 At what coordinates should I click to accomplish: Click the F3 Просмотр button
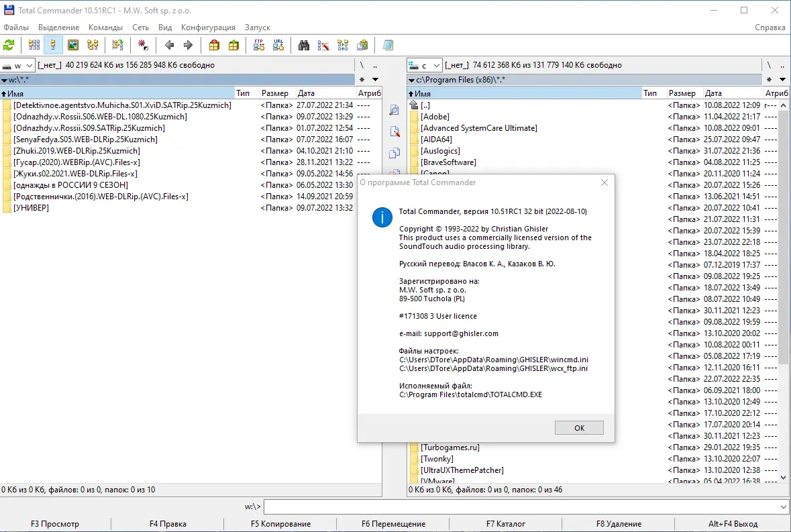pos(55,524)
